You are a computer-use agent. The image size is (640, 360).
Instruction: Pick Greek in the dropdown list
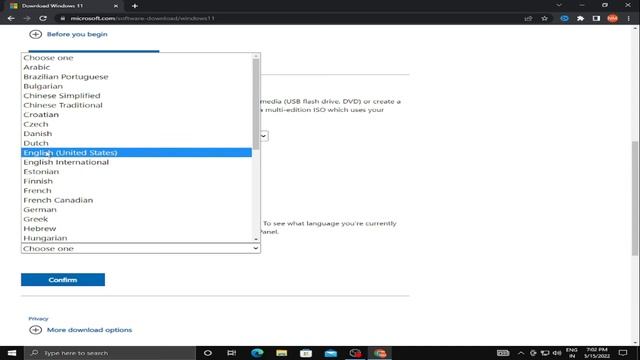(136, 219)
